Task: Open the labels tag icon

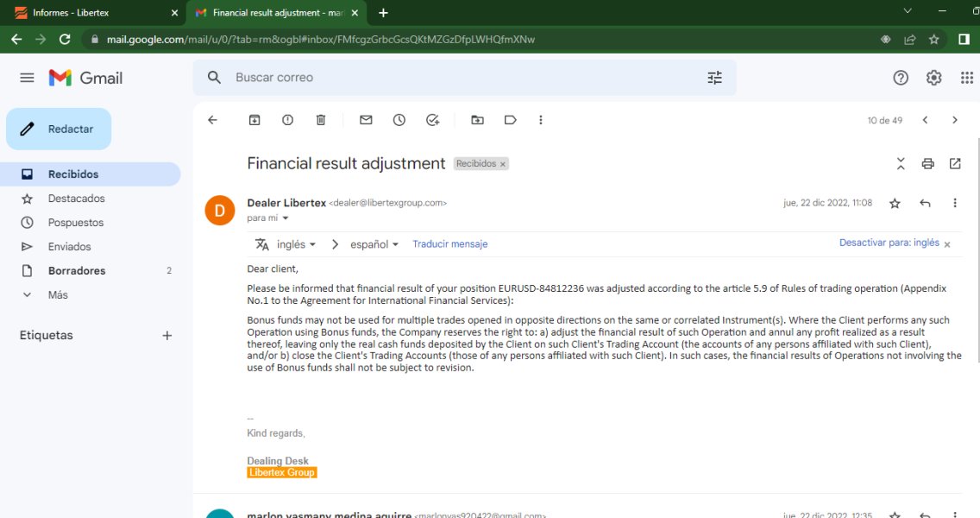Action: 511,120
